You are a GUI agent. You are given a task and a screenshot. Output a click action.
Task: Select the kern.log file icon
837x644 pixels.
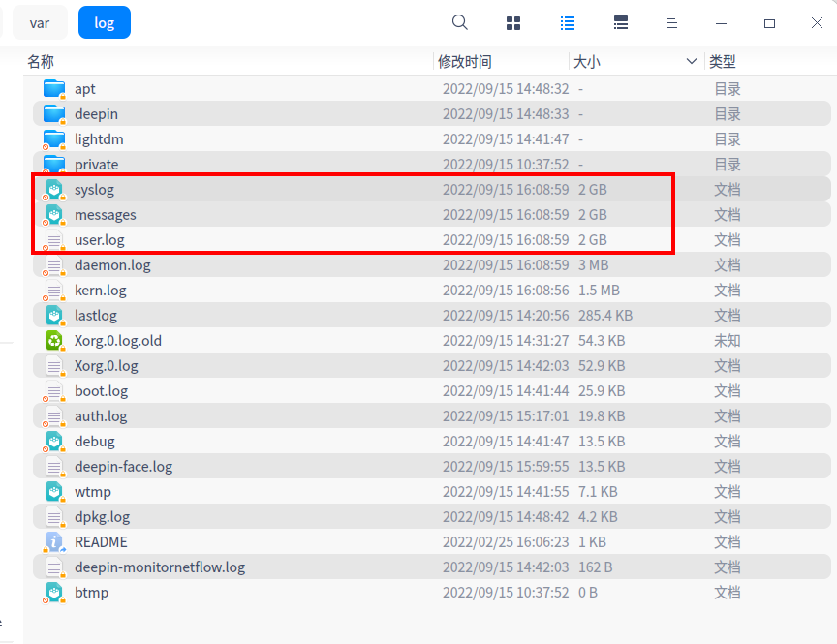point(54,290)
